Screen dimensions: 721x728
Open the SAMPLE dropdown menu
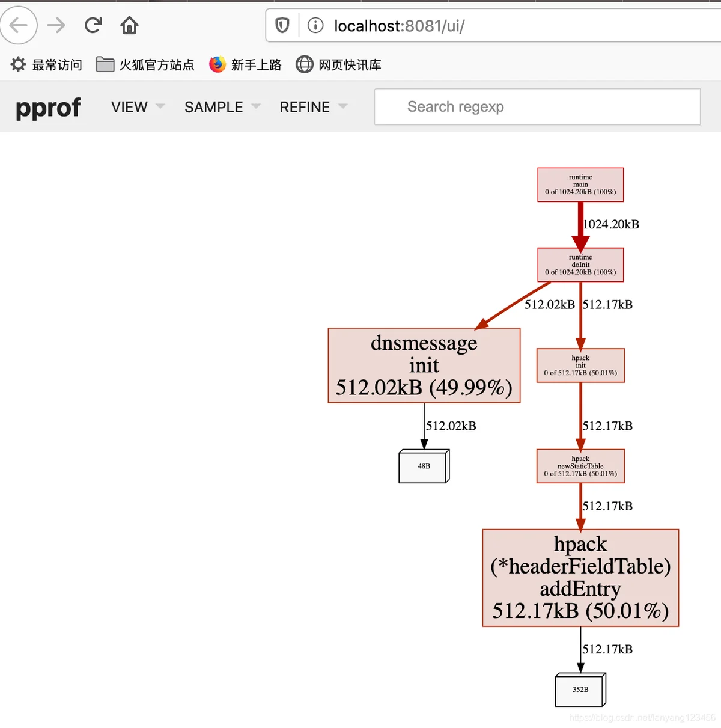point(222,107)
